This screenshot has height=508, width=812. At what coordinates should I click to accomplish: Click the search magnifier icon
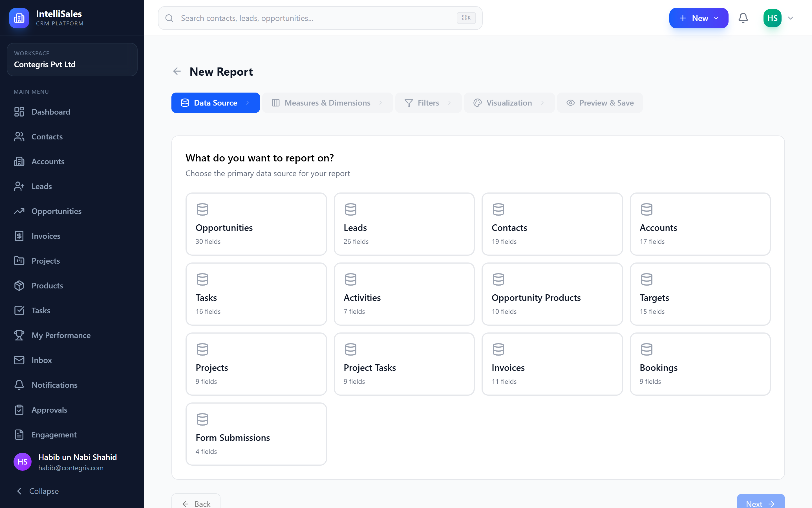(x=169, y=18)
